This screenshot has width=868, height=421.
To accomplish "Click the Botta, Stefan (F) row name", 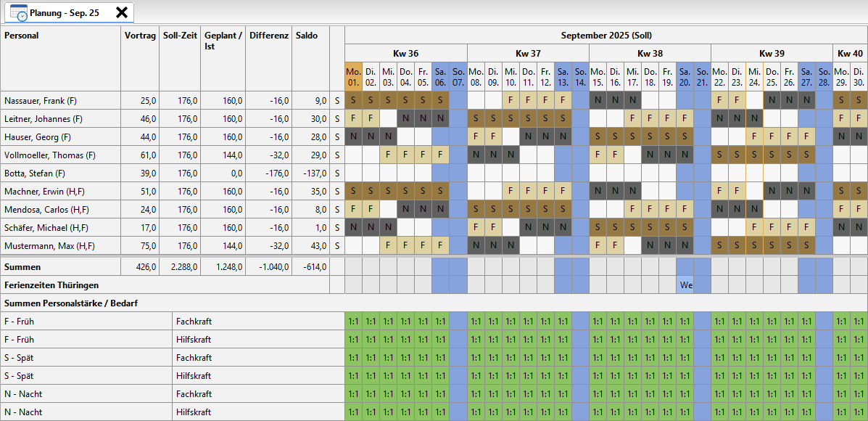I will [x=35, y=173].
